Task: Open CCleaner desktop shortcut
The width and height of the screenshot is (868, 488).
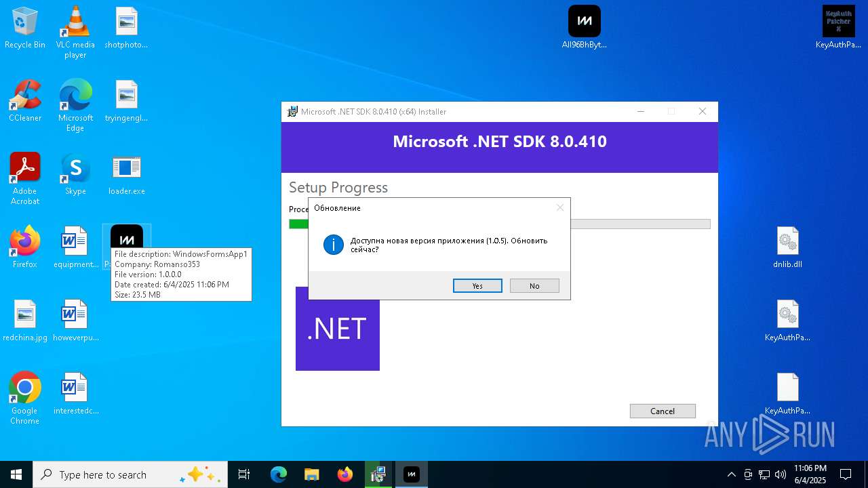Action: coord(25,102)
